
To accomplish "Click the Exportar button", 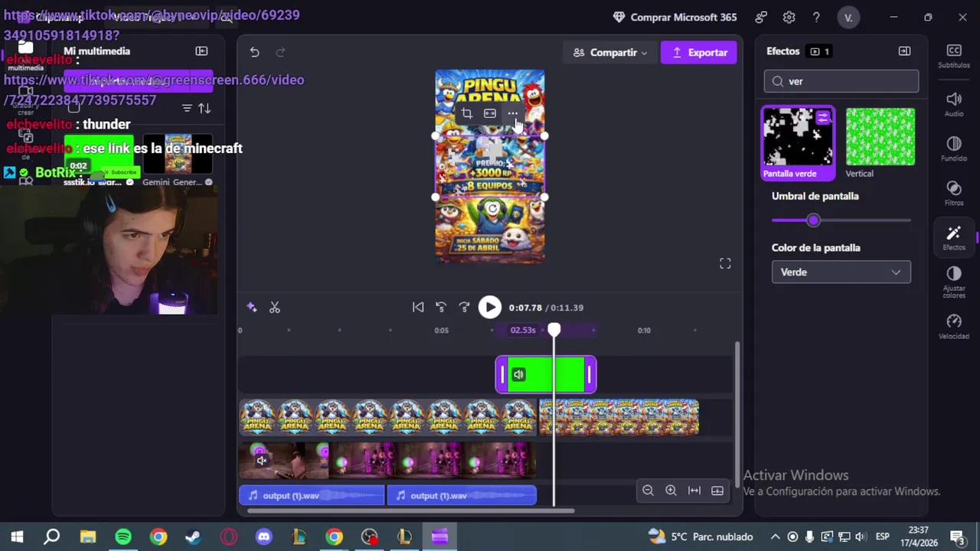I will (x=699, y=52).
